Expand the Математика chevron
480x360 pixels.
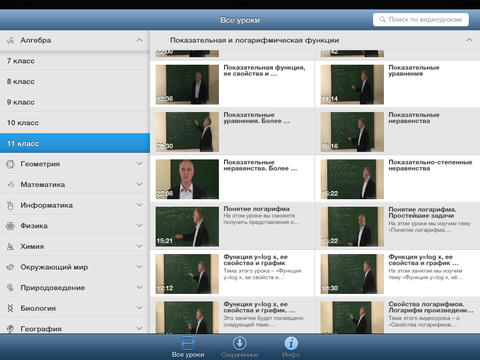click(139, 184)
